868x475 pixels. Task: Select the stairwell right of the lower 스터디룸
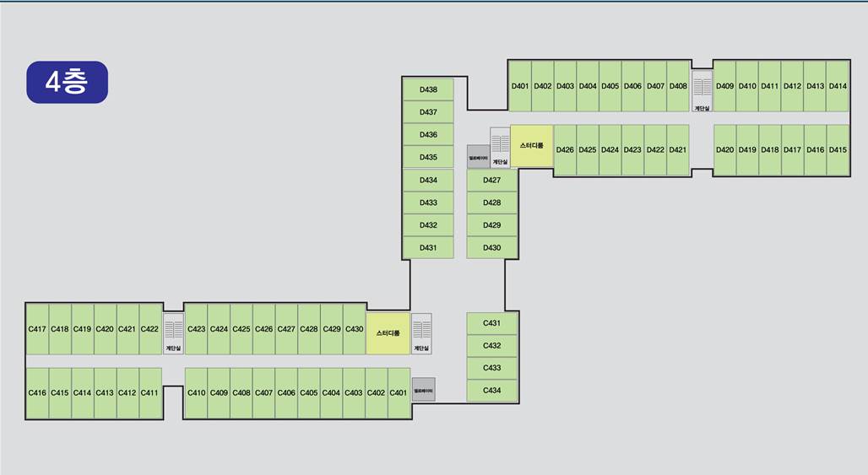[421, 333]
